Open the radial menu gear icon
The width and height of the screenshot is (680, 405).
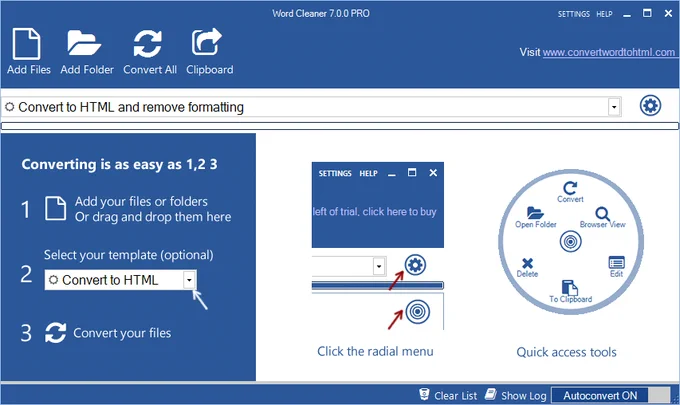click(650, 105)
